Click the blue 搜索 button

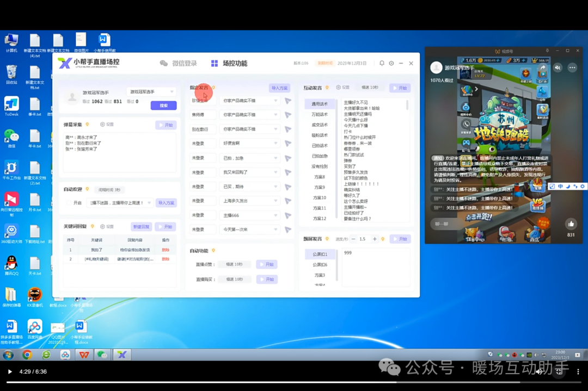coord(163,105)
